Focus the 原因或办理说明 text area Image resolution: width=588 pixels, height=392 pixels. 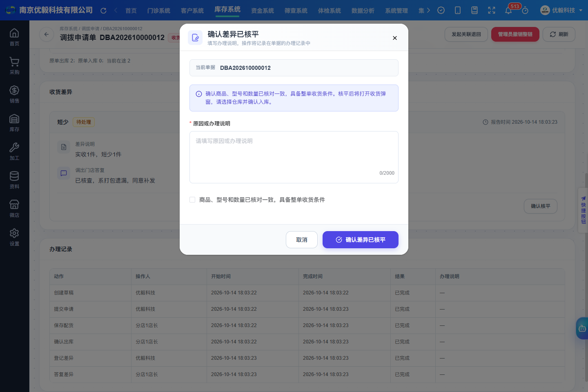[x=294, y=157]
